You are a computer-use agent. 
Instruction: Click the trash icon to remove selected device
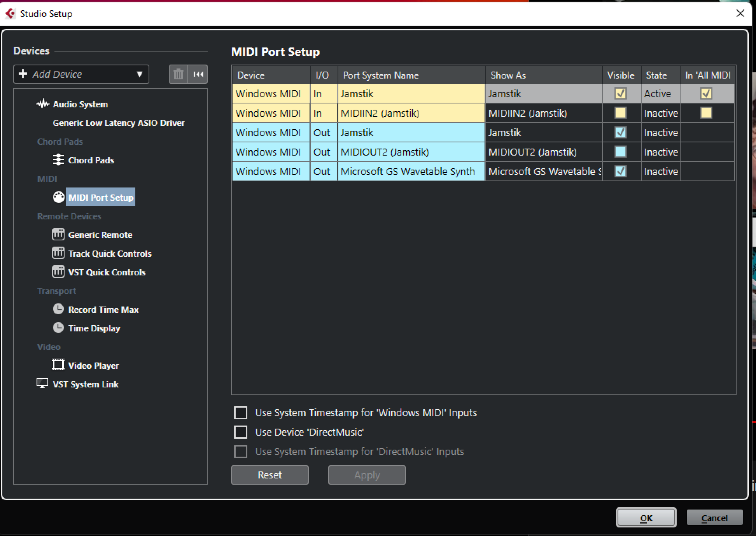[x=178, y=74]
